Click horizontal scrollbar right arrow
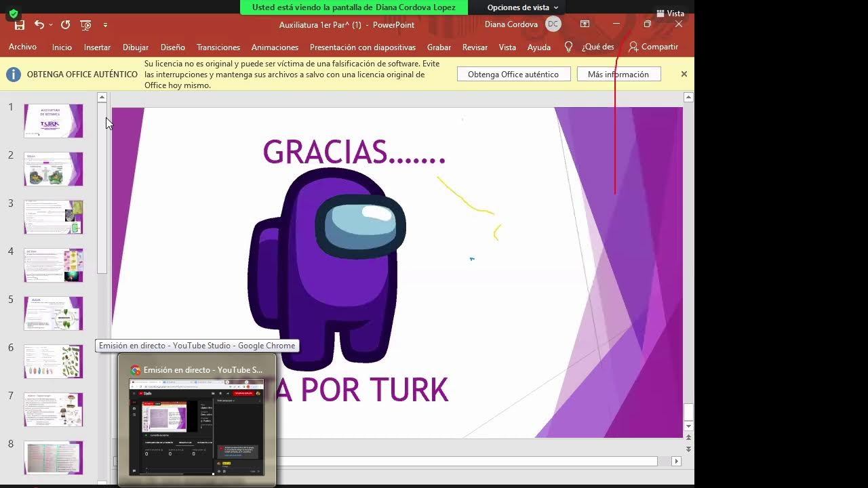The image size is (868, 488). [x=676, y=461]
